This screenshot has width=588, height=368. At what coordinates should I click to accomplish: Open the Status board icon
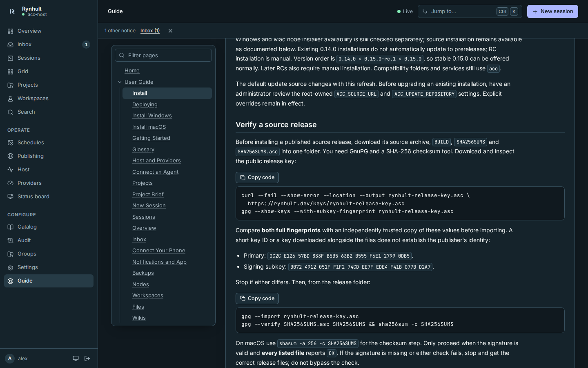[11, 197]
